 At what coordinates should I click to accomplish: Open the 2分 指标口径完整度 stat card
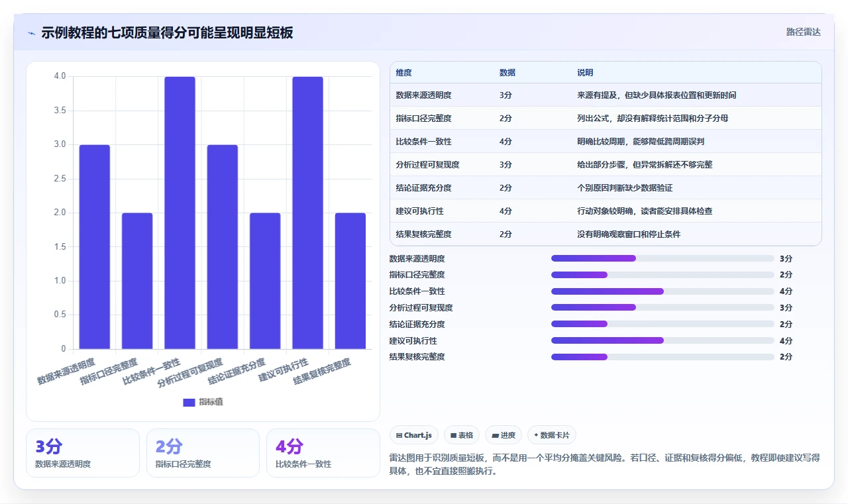203,453
